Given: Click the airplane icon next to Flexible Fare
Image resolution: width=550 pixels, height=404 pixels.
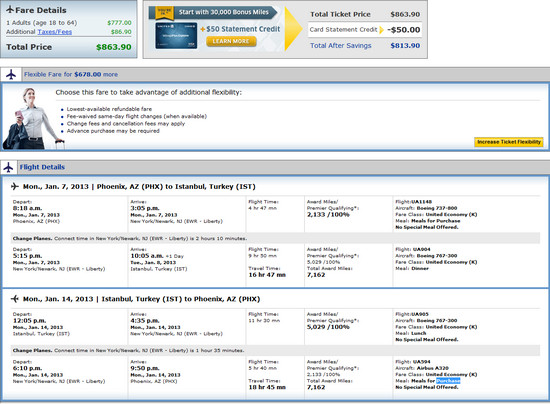Looking at the screenshot, I should coord(11,74).
